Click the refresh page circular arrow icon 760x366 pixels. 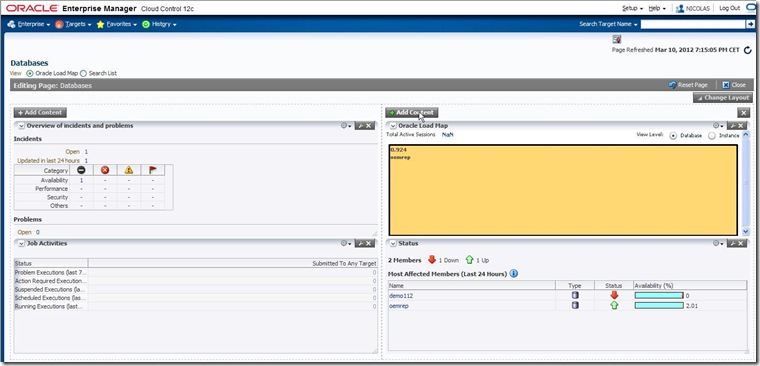[747, 49]
